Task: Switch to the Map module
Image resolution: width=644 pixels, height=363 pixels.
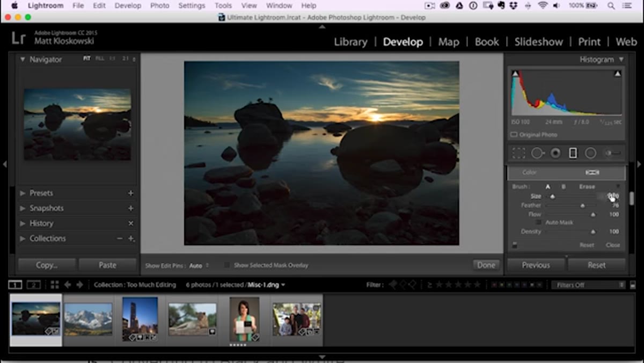Action: click(x=449, y=42)
